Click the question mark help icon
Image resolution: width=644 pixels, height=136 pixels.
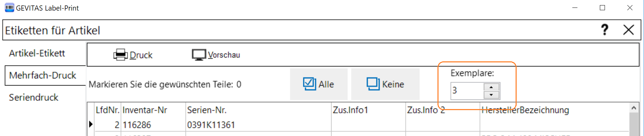pyautogui.click(x=605, y=30)
